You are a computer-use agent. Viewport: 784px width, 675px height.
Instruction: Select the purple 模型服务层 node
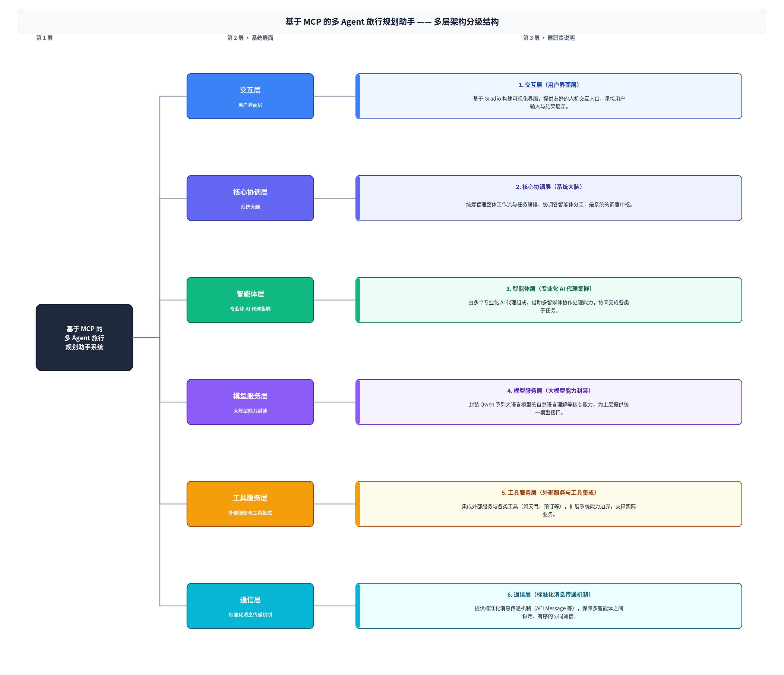(250, 402)
